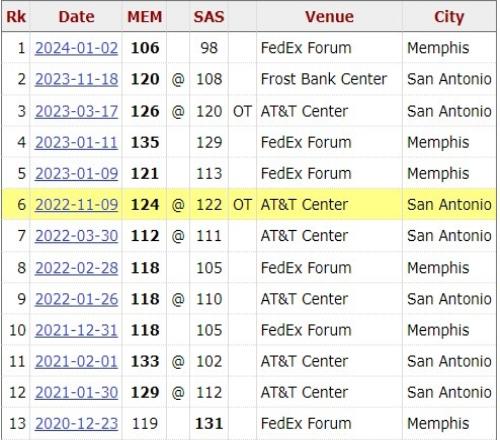Sort table by the Rk column header
This screenshot has height=440, width=500.
pos(16,17)
